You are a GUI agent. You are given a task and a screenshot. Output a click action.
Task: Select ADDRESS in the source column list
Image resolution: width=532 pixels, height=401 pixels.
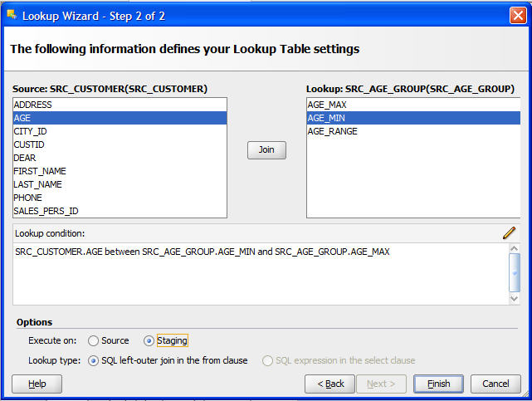pos(120,105)
